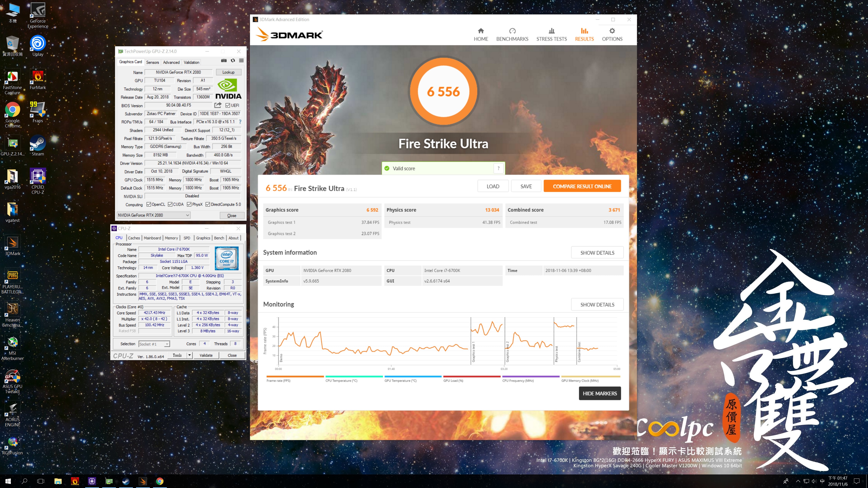868x488 pixels.
Task: Select the PUBG Battlegrounds desktop icon
Action: (x=12, y=281)
